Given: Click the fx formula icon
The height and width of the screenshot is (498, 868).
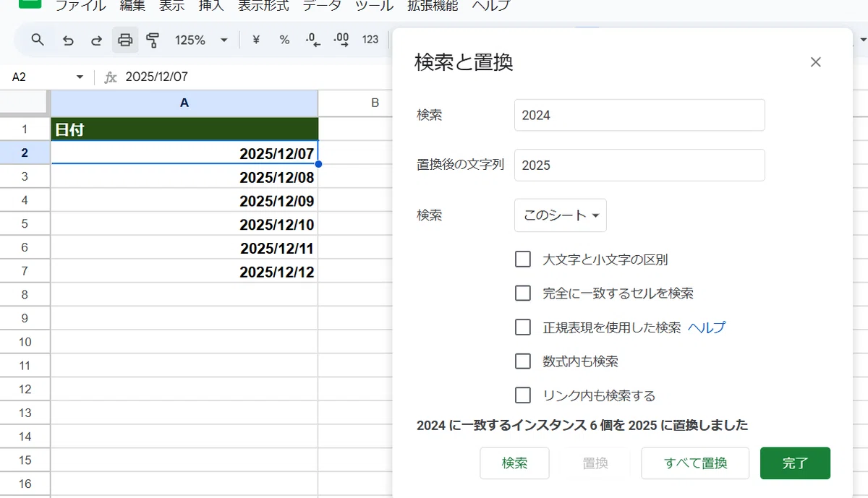Looking at the screenshot, I should click(x=111, y=77).
